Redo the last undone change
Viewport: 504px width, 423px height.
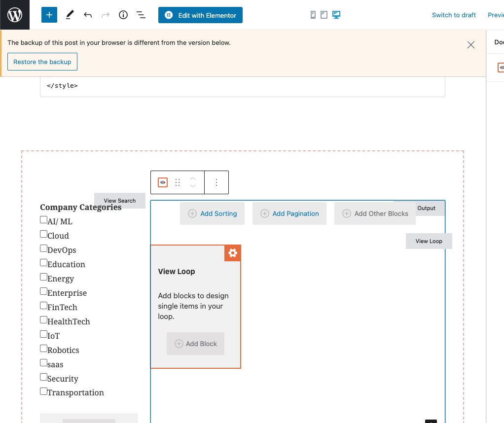click(x=106, y=15)
